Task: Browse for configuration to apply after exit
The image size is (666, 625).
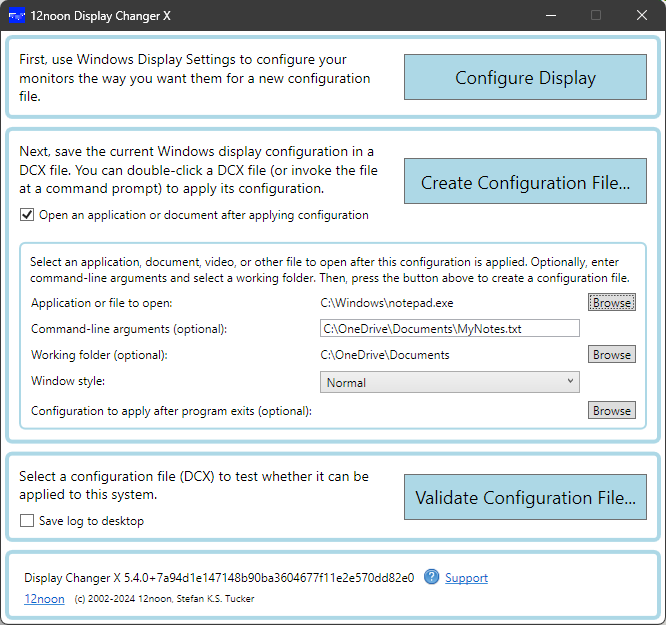Action: pos(612,410)
